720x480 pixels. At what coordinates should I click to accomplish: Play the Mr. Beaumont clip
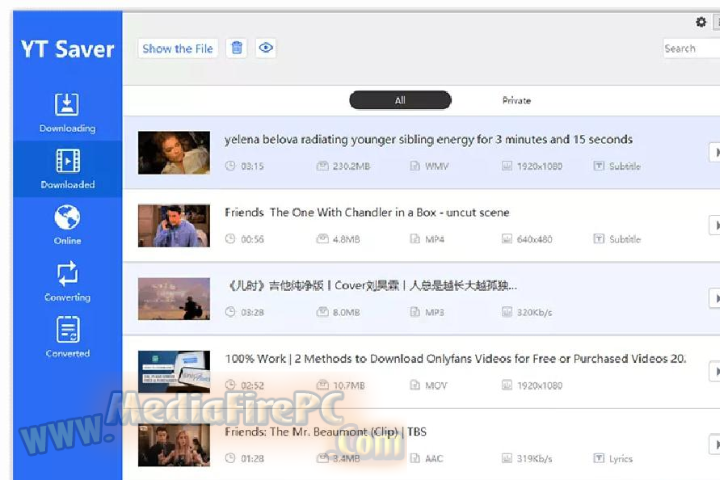tap(715, 444)
